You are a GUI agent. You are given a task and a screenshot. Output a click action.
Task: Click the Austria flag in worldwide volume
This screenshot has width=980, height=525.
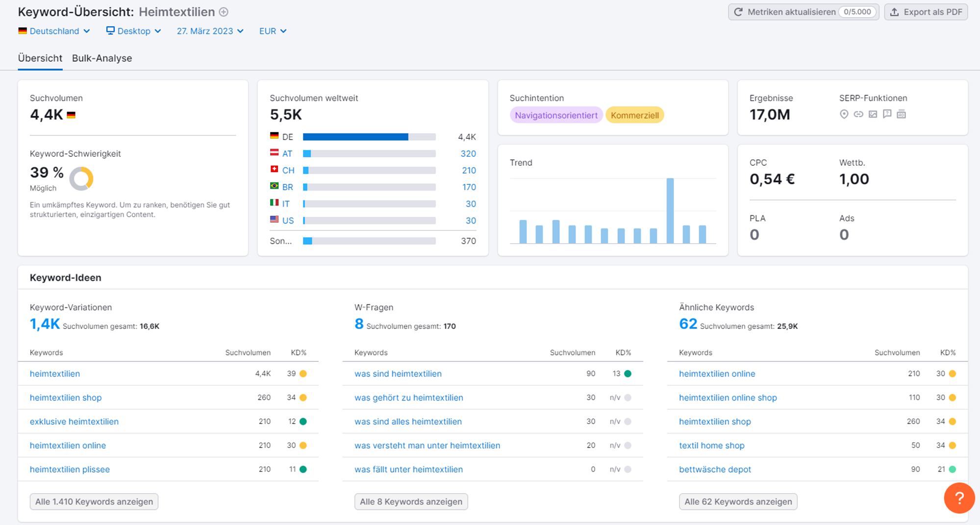point(275,153)
